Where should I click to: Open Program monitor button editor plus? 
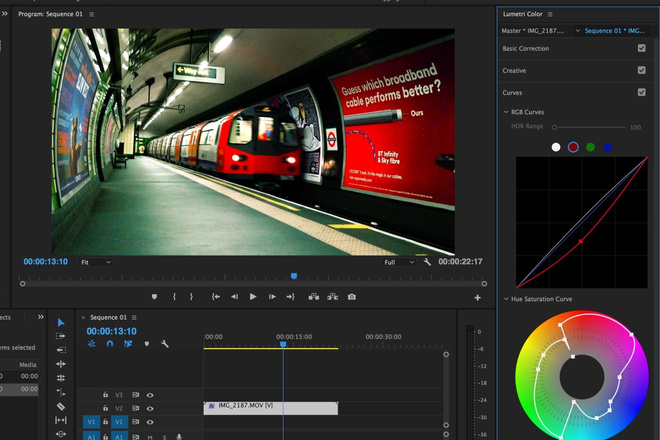(477, 298)
